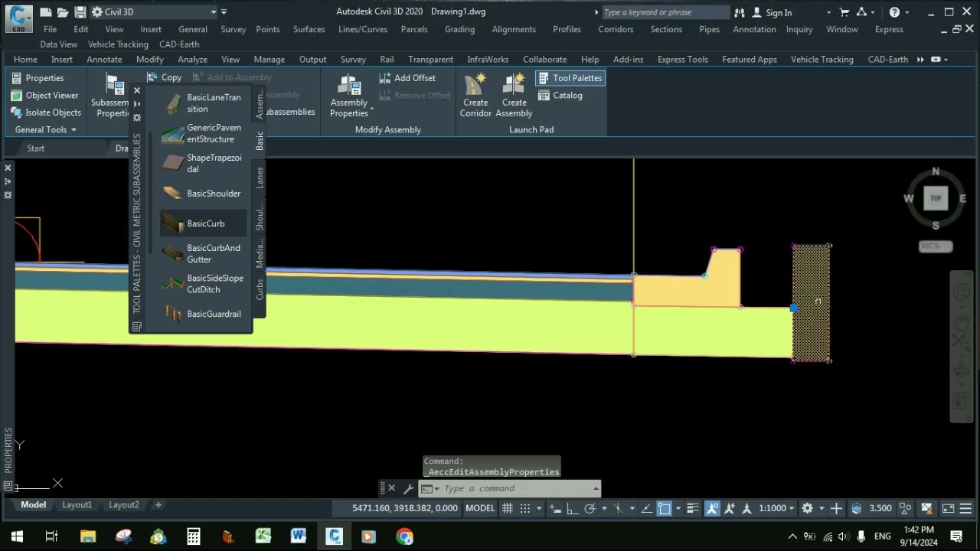Open Google Chrome from the taskbar
Viewport: 980px width, 551px height.
[404, 536]
